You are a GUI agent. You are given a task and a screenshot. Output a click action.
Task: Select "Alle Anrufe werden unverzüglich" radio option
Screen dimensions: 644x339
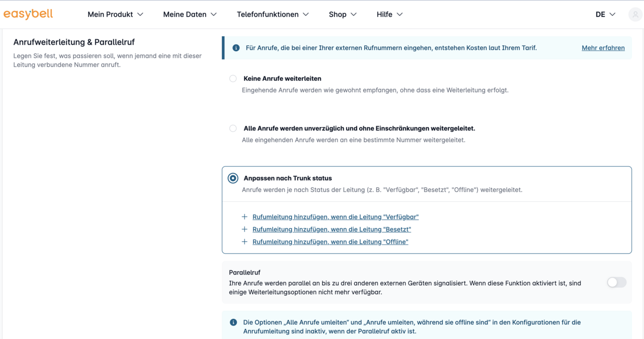(x=233, y=128)
